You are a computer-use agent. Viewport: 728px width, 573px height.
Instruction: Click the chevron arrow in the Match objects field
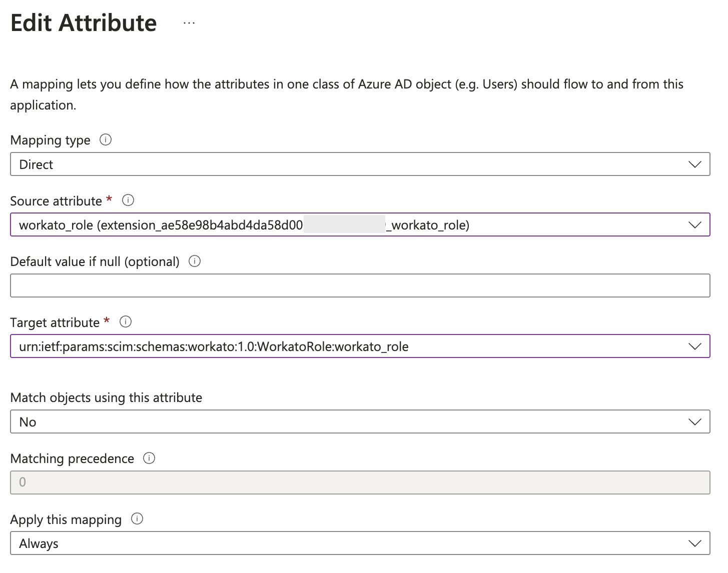pyautogui.click(x=695, y=422)
